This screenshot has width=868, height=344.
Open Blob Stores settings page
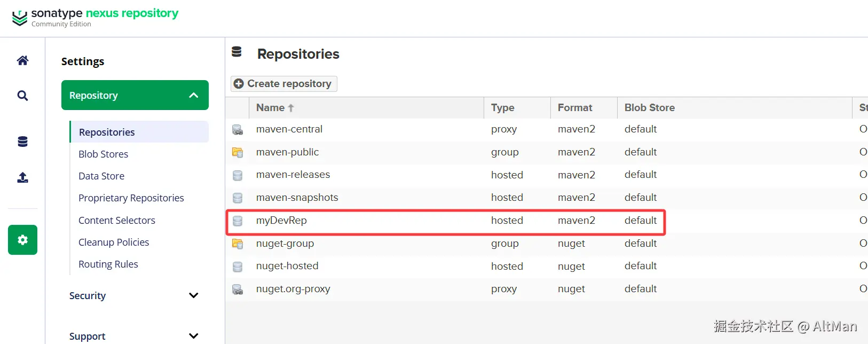tap(103, 154)
